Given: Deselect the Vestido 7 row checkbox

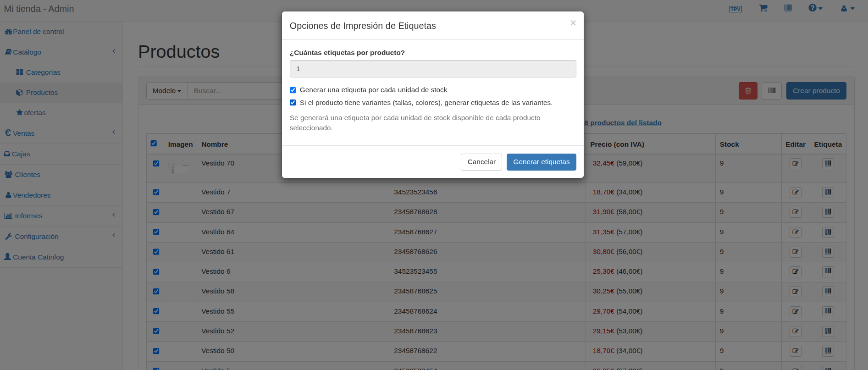Looking at the screenshot, I should click(x=156, y=192).
